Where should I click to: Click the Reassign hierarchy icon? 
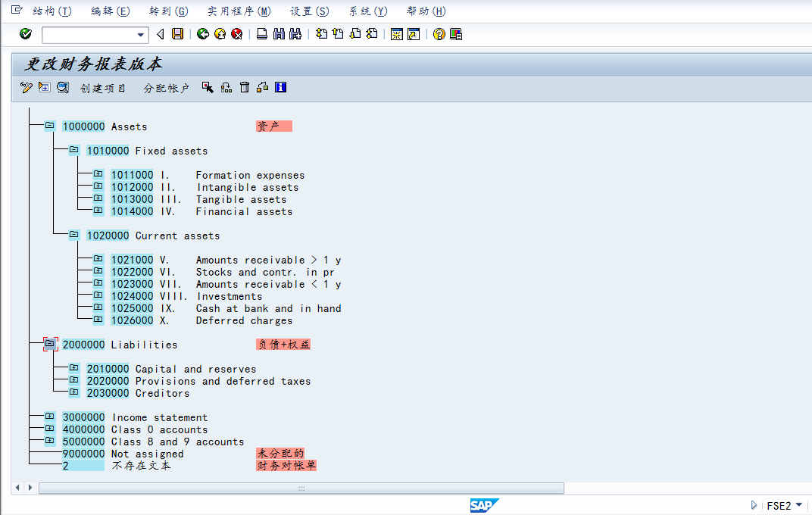[226, 87]
